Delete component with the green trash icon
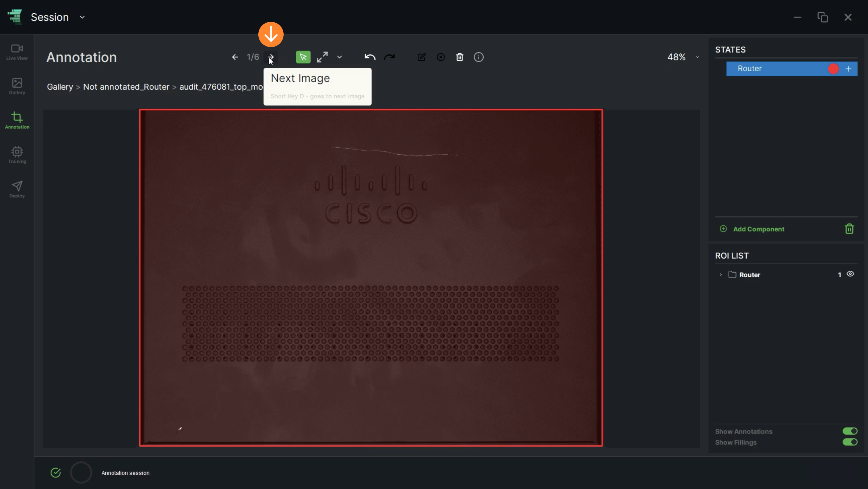 (x=849, y=229)
